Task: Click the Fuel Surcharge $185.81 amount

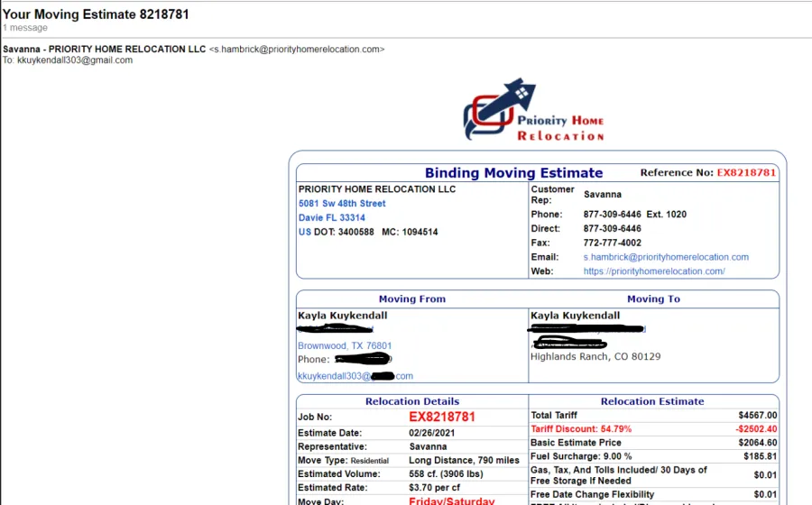Action: tap(761, 456)
